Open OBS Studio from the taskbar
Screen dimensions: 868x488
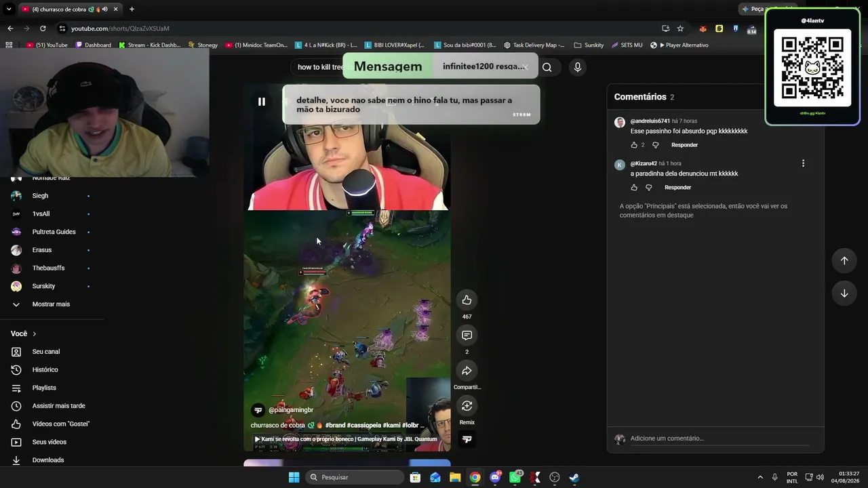554,477
